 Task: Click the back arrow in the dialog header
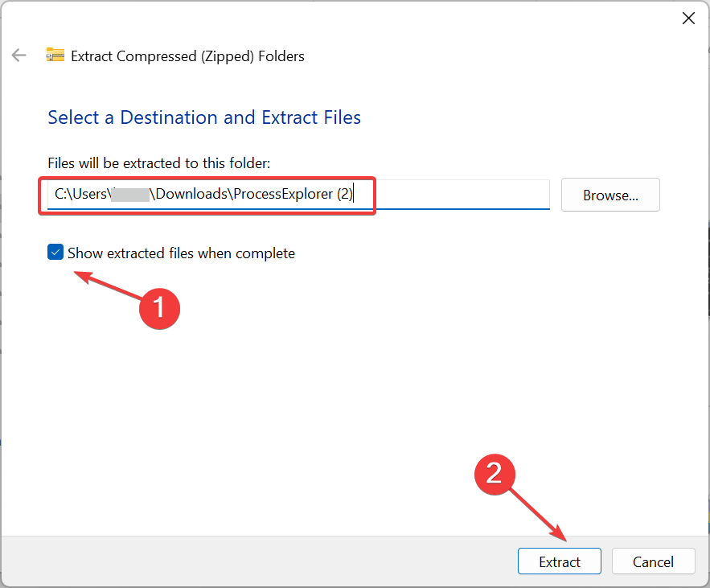pyautogui.click(x=19, y=56)
